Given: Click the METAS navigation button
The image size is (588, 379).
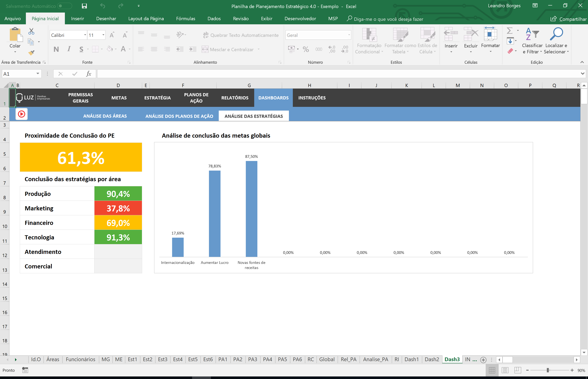Looking at the screenshot, I should (119, 98).
